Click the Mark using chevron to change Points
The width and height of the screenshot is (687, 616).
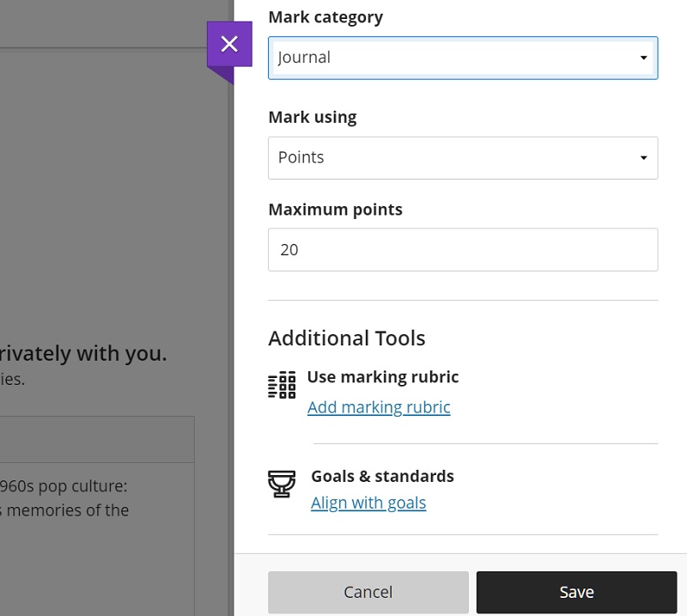(642, 158)
